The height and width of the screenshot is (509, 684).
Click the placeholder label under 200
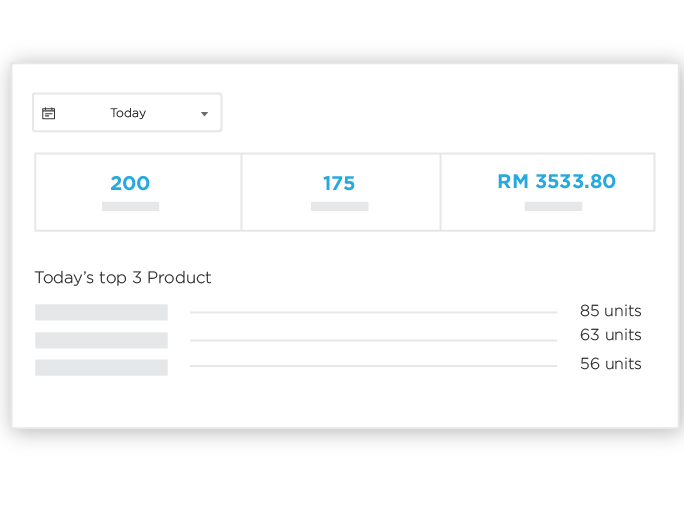pos(130,206)
